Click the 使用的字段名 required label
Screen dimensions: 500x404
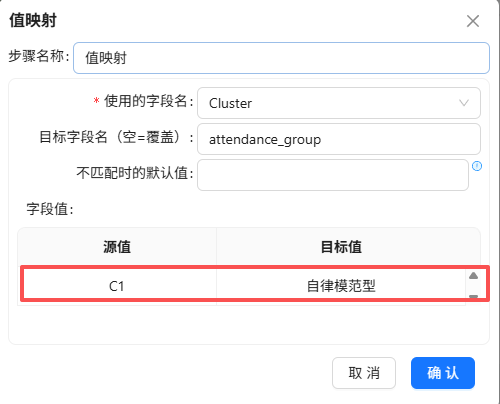click(x=143, y=101)
